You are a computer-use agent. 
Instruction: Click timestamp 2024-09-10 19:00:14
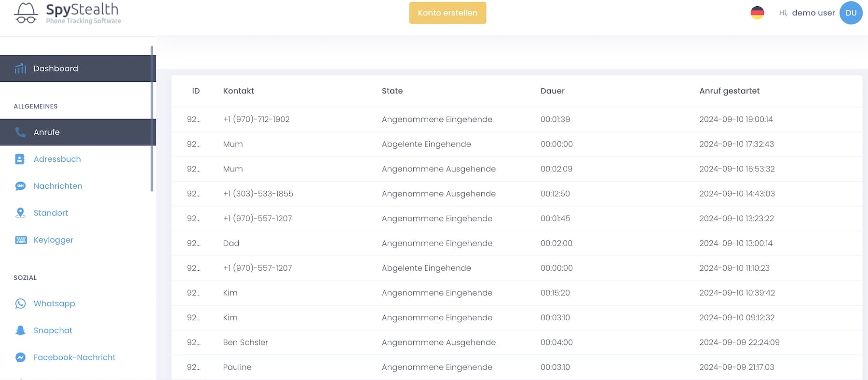pos(736,119)
